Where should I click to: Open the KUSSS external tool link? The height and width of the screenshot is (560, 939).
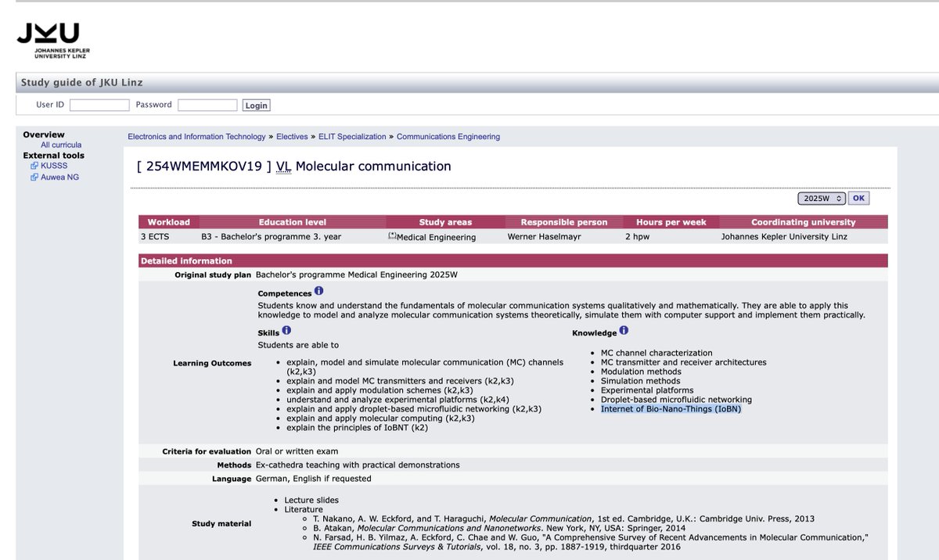pyautogui.click(x=54, y=166)
